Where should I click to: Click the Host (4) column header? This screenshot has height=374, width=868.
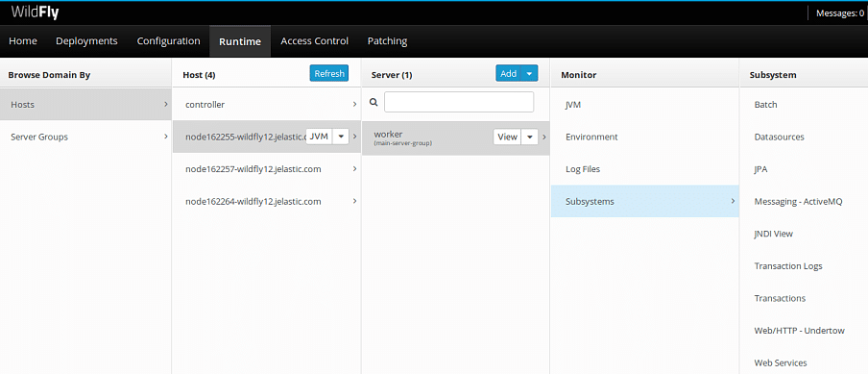(x=199, y=75)
